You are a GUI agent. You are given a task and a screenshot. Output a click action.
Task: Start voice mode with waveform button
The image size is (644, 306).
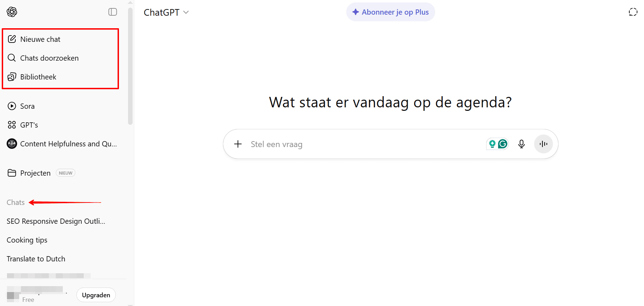point(543,144)
